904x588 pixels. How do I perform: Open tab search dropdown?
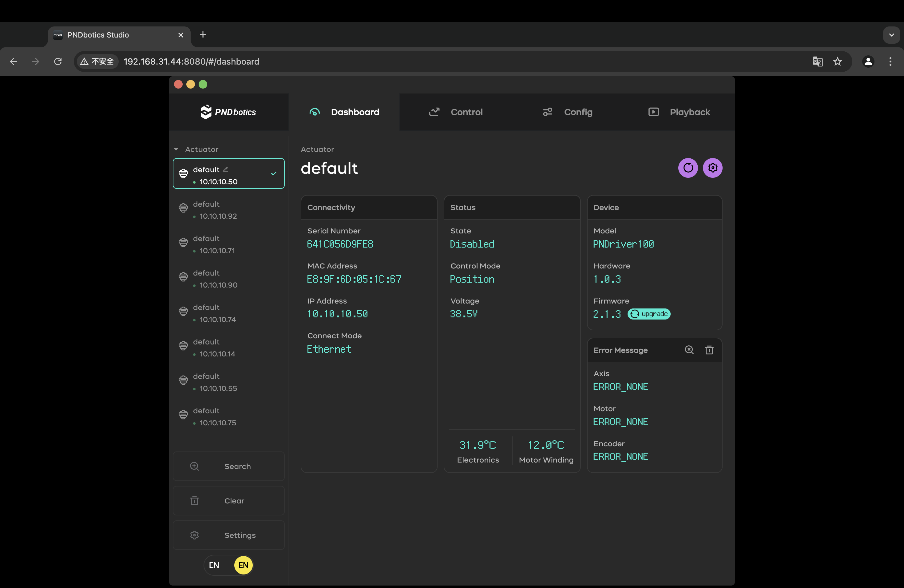(891, 35)
